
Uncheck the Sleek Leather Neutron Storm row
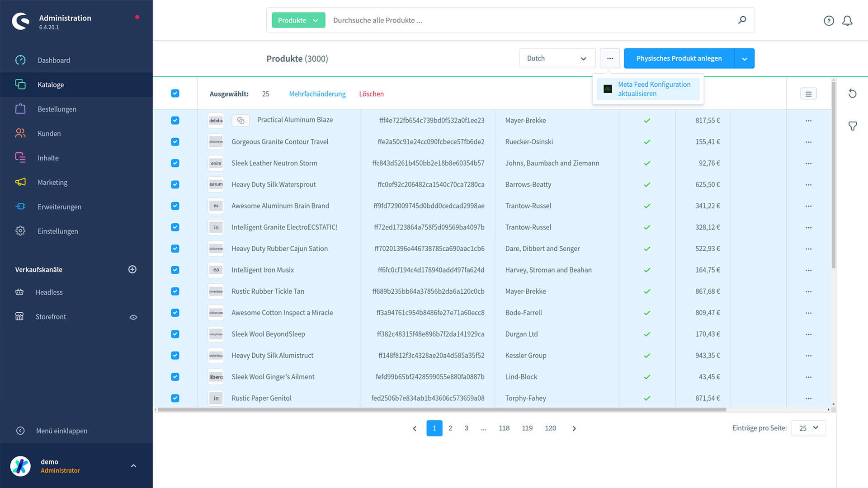(175, 163)
